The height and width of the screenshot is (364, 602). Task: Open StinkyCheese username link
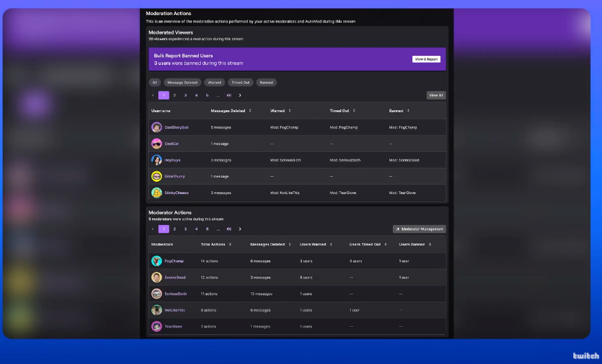point(177,193)
